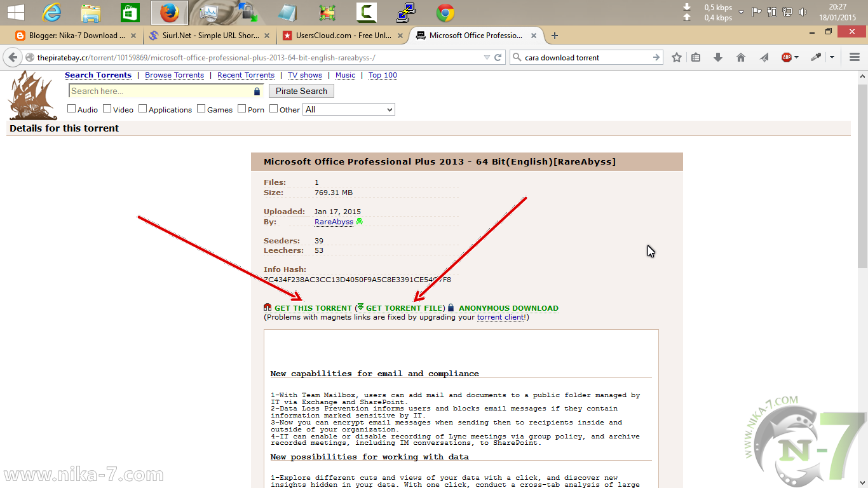This screenshot has width=868, height=488.
Task: Follow the torrent client link
Action: (501, 317)
